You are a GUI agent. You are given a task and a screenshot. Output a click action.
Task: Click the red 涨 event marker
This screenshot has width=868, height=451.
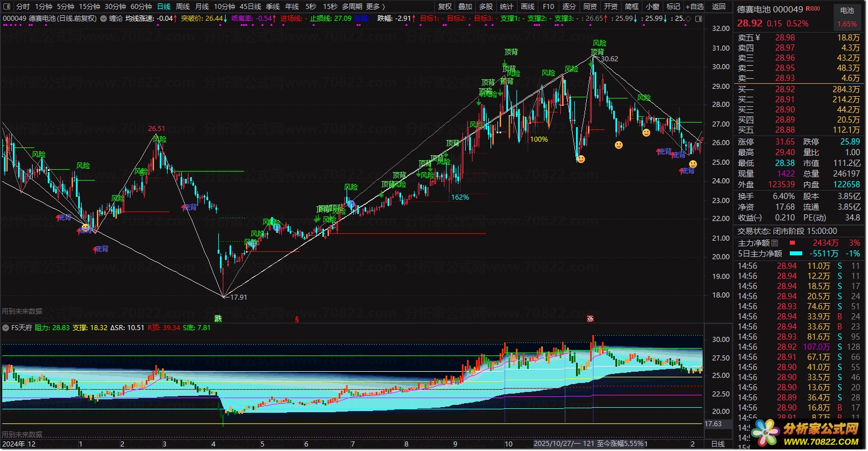click(591, 319)
